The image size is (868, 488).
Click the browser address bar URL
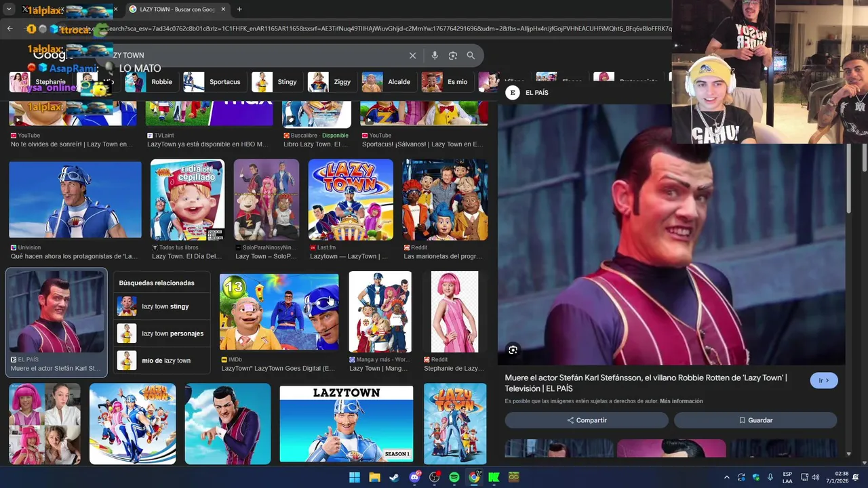tap(390, 28)
